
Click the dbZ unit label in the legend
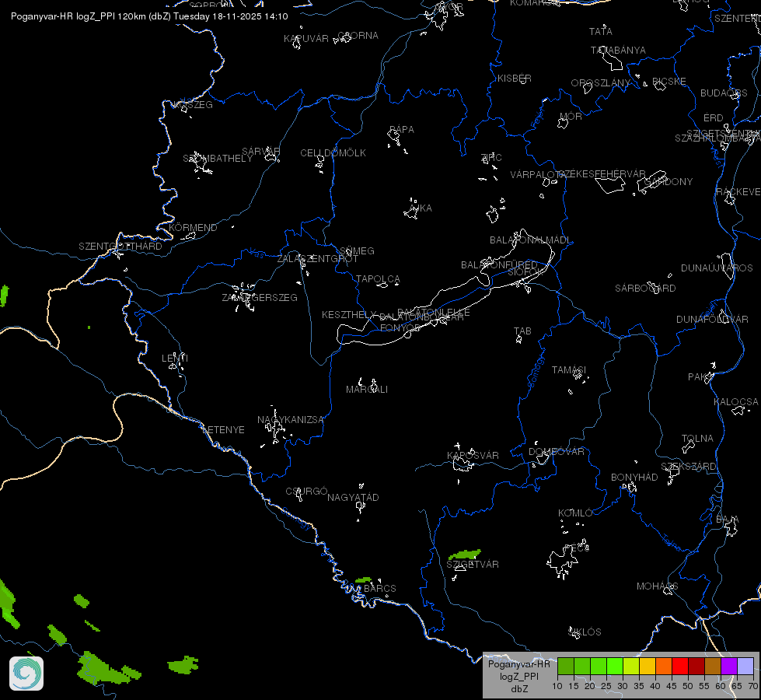point(519,689)
